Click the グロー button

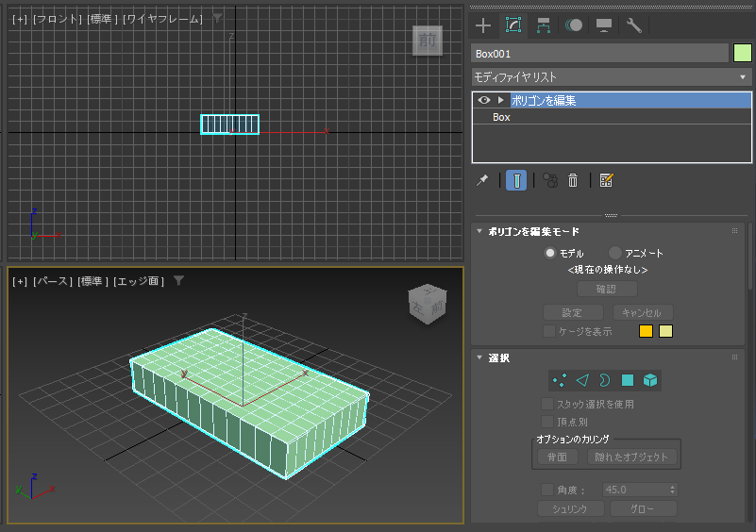tap(643, 508)
